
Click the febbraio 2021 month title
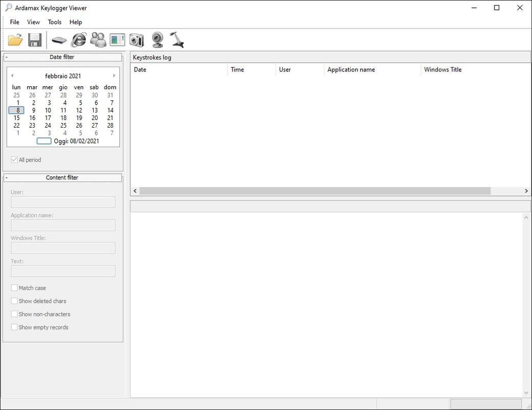coord(63,76)
